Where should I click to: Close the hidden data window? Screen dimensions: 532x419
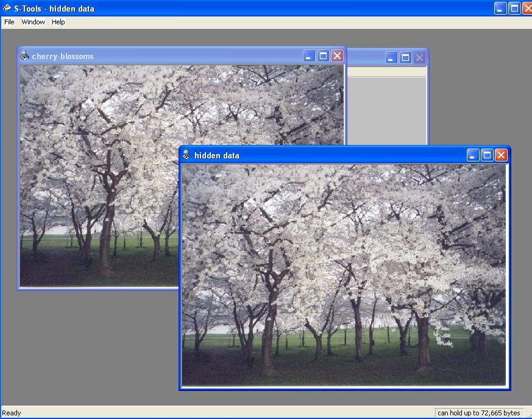(501, 155)
